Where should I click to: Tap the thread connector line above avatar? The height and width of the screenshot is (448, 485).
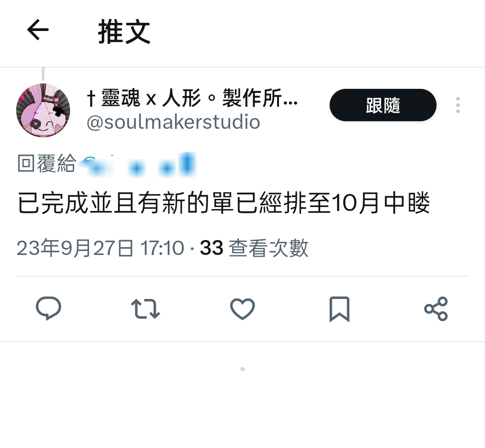[43, 74]
